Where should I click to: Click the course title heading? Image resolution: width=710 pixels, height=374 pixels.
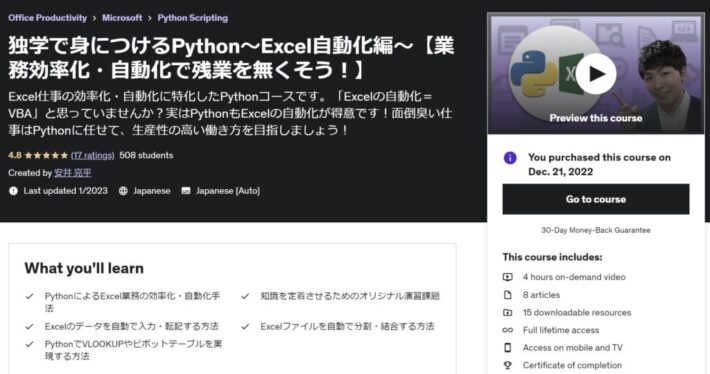click(x=231, y=58)
